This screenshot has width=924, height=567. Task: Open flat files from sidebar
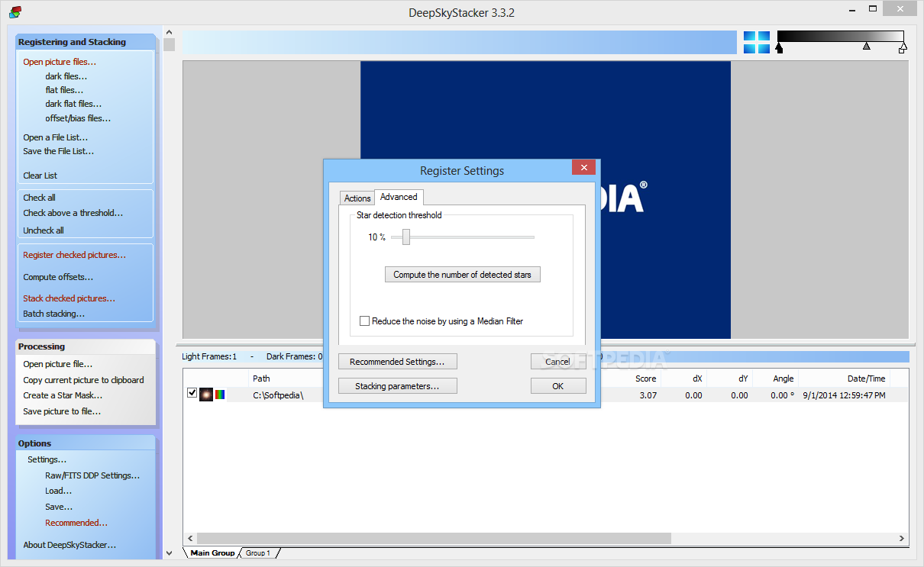(x=65, y=90)
